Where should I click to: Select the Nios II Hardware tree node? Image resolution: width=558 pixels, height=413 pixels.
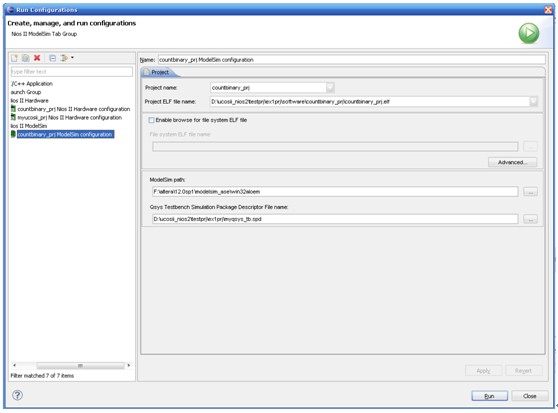point(30,101)
